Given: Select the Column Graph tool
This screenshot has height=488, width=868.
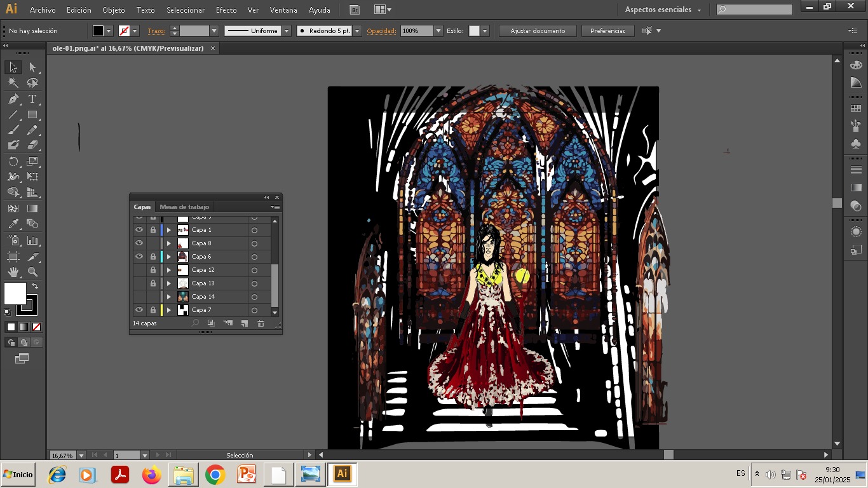Looking at the screenshot, I should tap(32, 241).
